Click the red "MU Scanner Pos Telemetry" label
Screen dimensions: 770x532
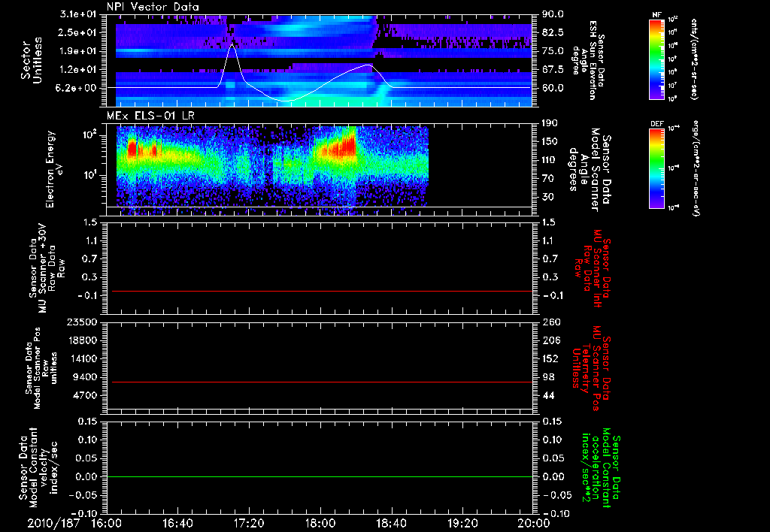[591, 368]
